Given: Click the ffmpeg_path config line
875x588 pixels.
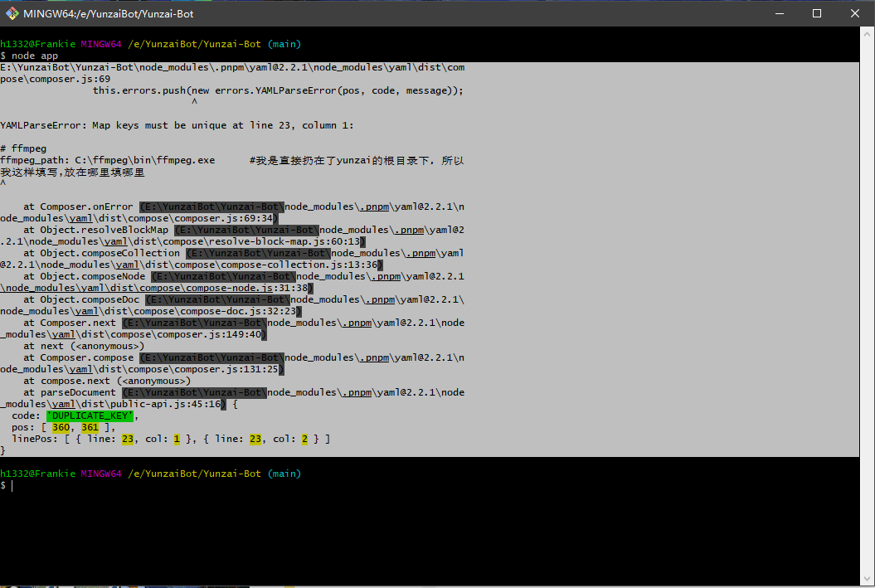Looking at the screenshot, I should (x=108, y=160).
